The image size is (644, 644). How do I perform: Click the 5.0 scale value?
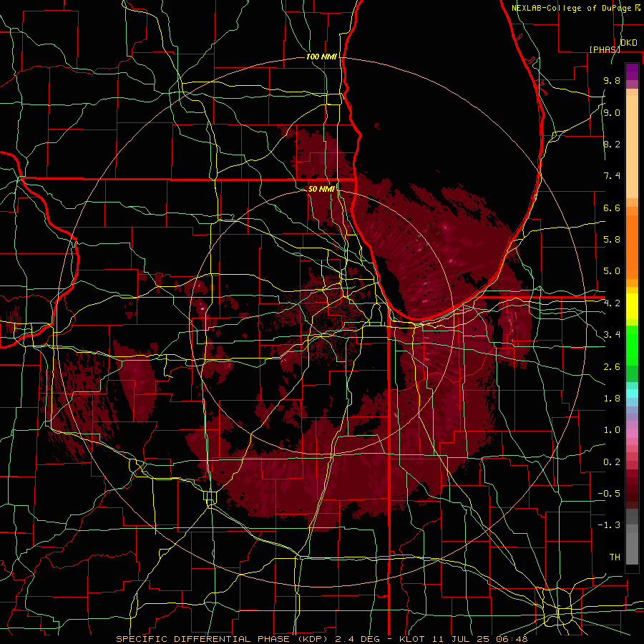coord(612,271)
